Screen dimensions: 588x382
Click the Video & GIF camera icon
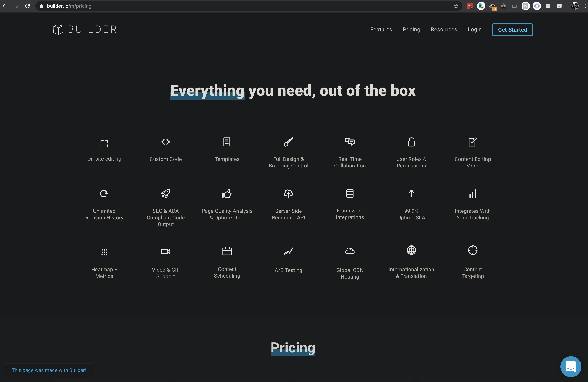[x=166, y=252]
